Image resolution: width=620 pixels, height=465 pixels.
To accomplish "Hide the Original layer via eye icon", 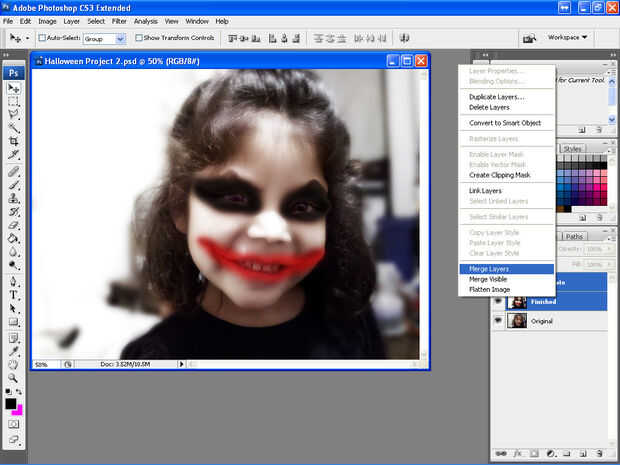I will [499, 321].
